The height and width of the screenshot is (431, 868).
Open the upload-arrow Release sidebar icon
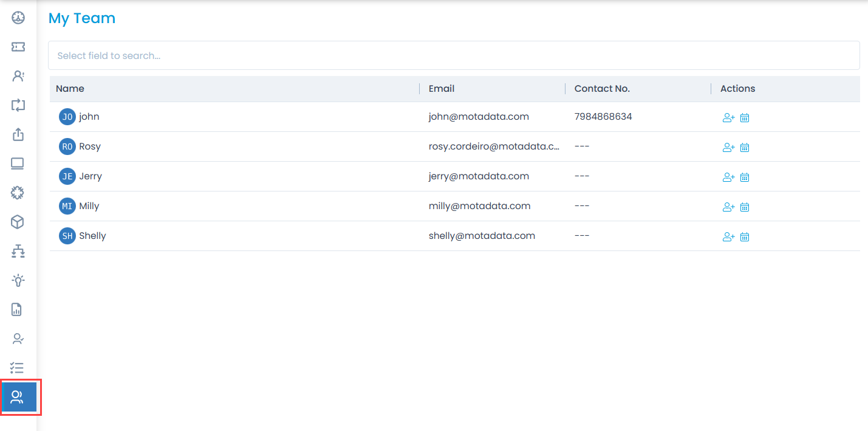[x=18, y=134]
